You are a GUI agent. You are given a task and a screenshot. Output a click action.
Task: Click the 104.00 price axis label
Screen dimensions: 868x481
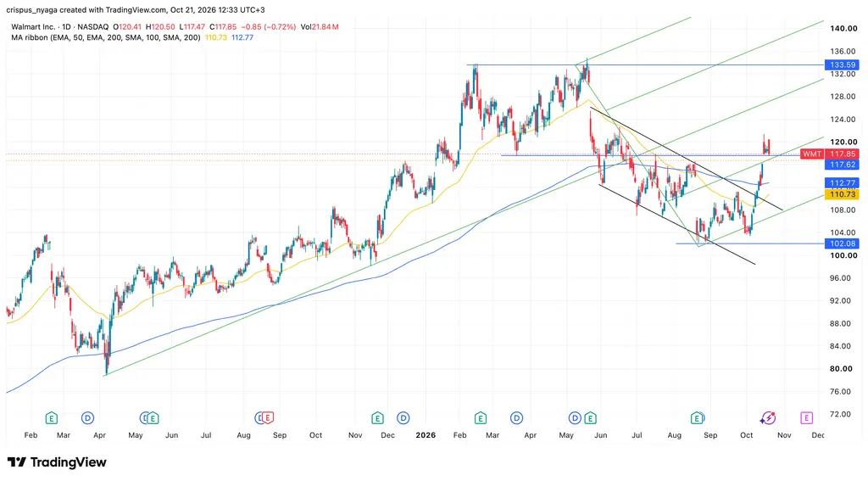tap(843, 232)
